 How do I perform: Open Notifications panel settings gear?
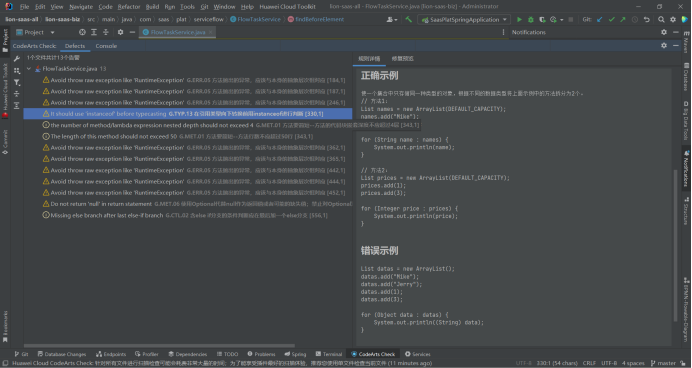(664, 32)
